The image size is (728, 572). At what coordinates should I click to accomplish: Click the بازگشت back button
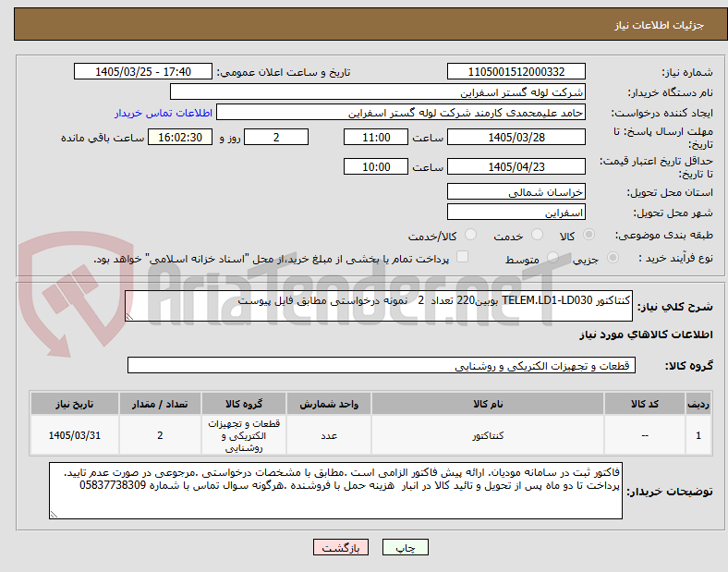coord(341,547)
